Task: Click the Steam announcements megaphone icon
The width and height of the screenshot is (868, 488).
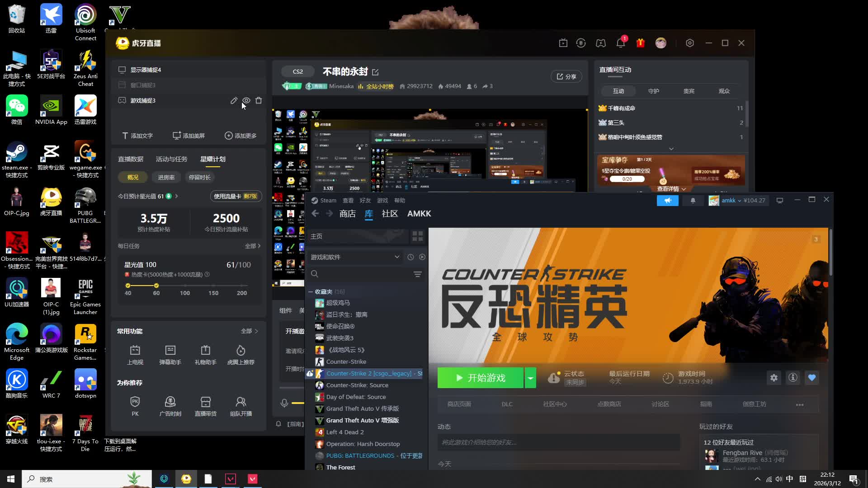Action: pos(667,201)
